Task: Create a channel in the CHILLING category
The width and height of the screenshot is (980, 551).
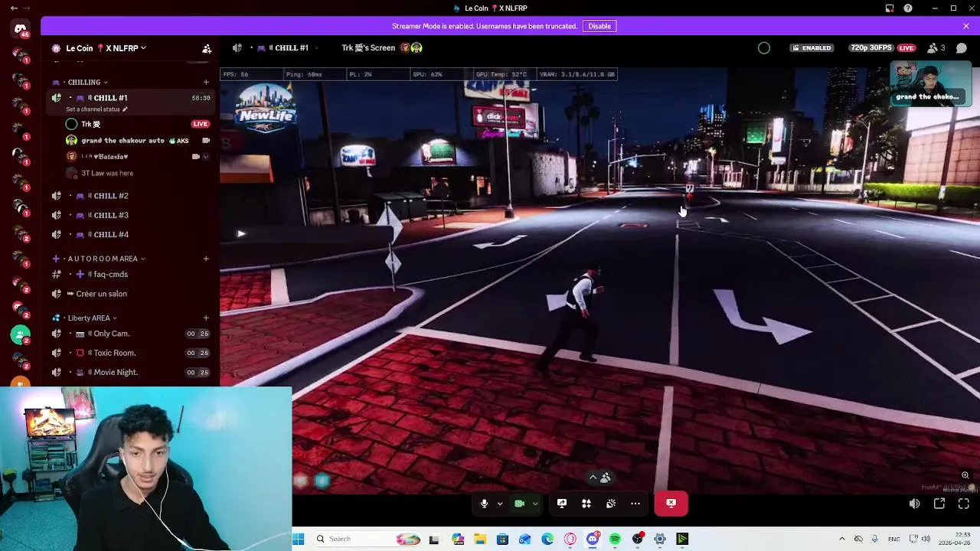Action: tap(206, 82)
